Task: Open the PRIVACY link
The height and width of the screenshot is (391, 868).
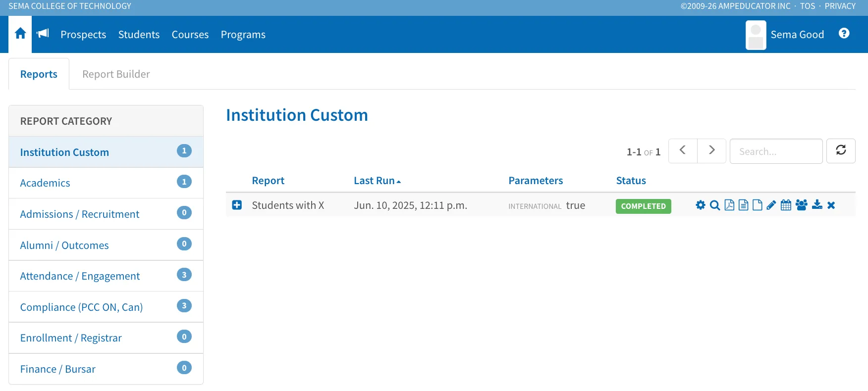Action: click(840, 6)
